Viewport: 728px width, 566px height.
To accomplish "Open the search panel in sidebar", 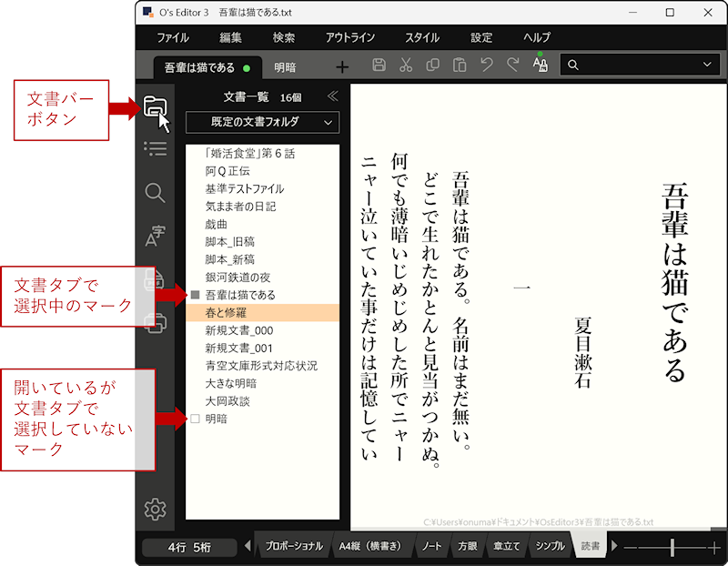I will [156, 192].
